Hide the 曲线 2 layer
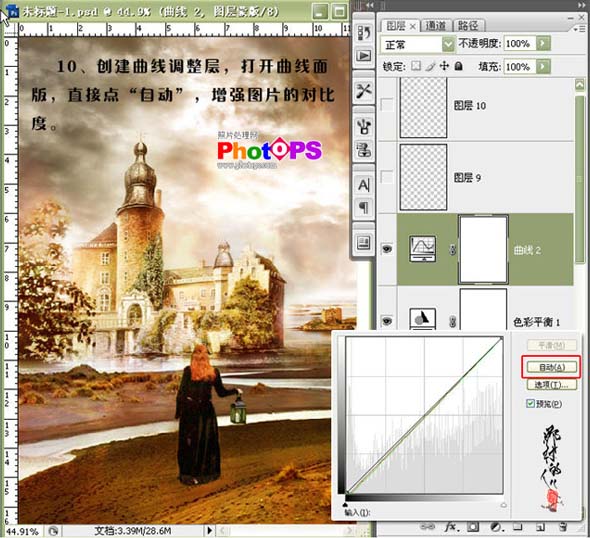 pyautogui.click(x=387, y=249)
